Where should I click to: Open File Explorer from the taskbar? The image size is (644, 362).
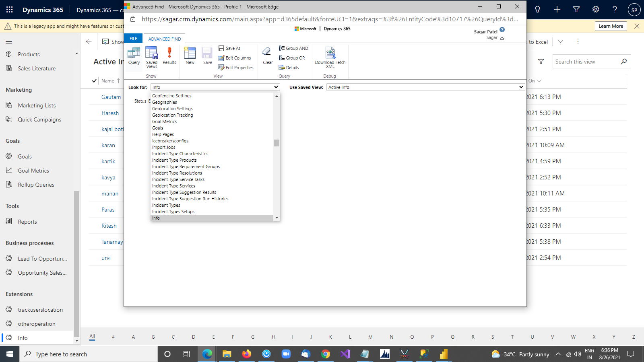click(x=227, y=354)
